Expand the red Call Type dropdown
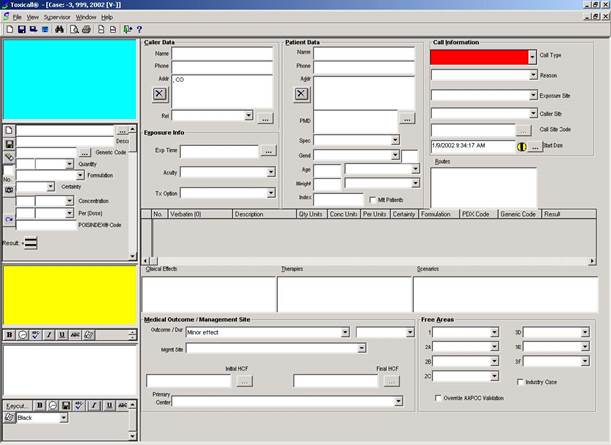611x445 pixels. [532, 57]
